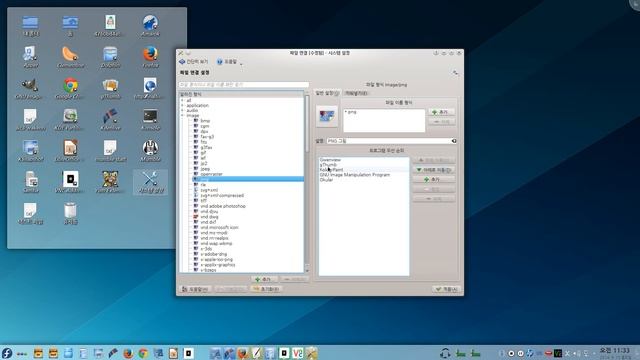The width and height of the screenshot is (640, 360).
Task: Open the KSnapshot desktop icon
Action: point(31,151)
